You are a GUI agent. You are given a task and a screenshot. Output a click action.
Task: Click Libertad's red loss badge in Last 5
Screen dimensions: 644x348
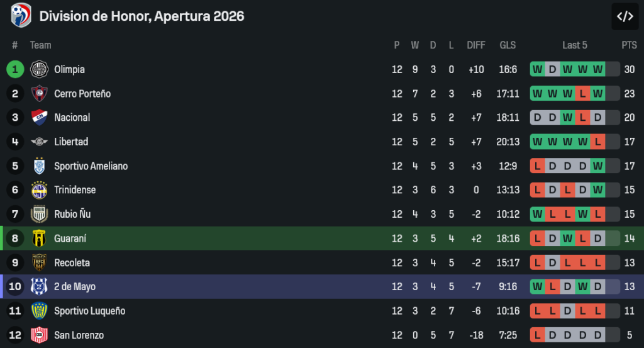click(x=597, y=142)
